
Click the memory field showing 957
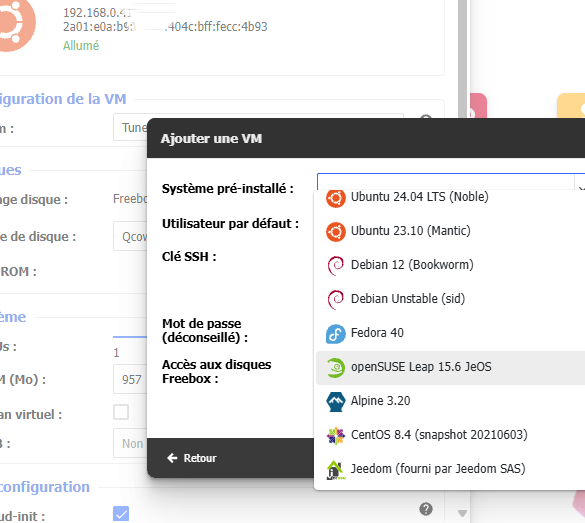click(x=130, y=379)
